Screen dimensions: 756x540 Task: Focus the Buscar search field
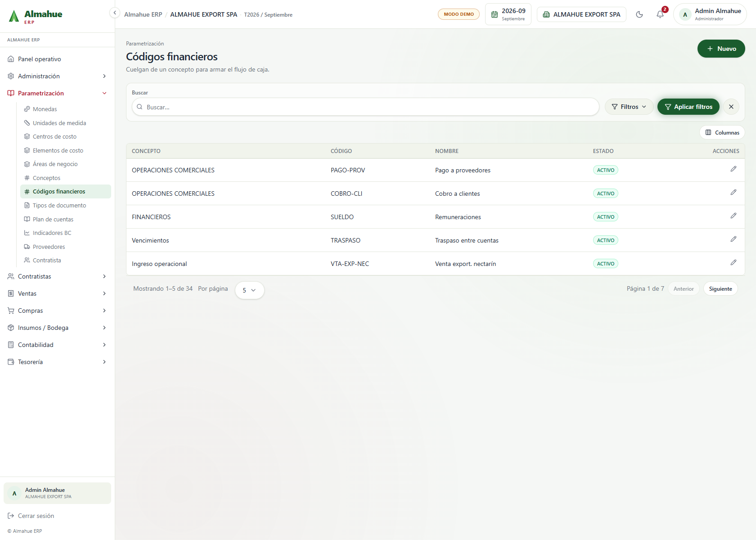click(365, 107)
